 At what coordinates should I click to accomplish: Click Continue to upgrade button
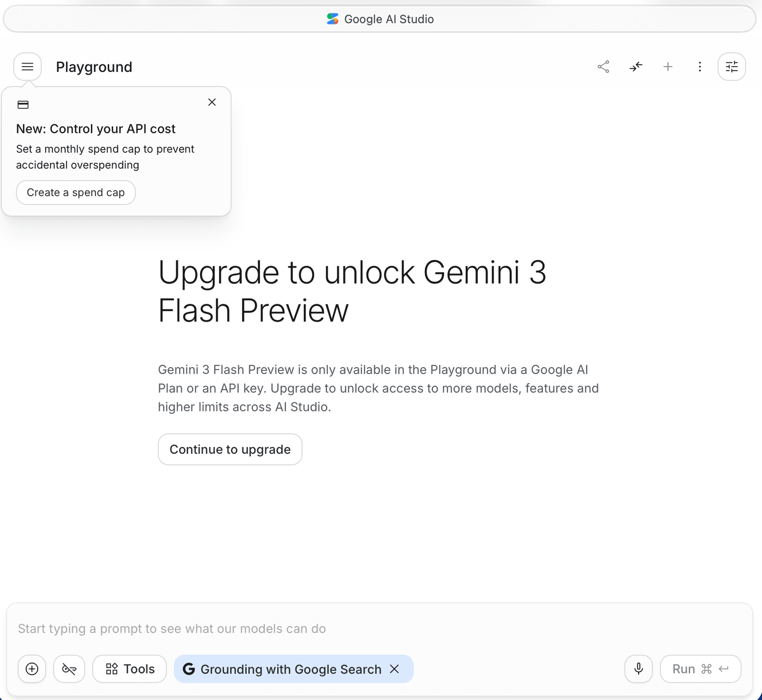click(230, 449)
